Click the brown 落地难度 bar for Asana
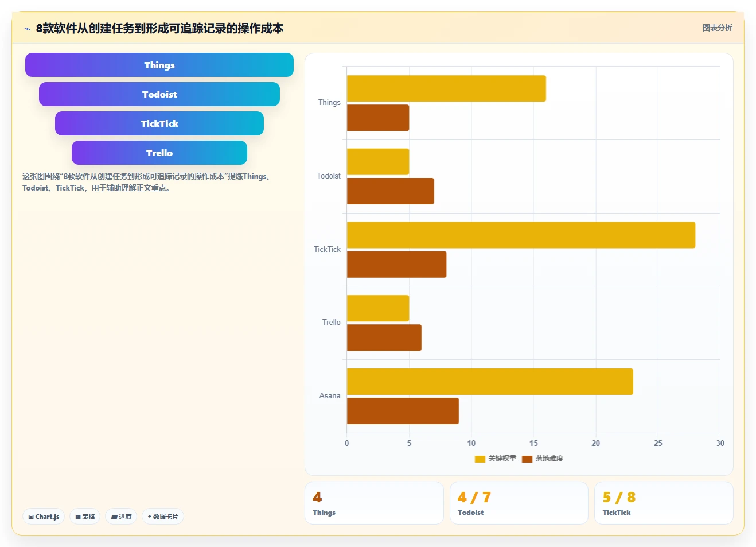The height and width of the screenshot is (547, 756). coord(403,411)
